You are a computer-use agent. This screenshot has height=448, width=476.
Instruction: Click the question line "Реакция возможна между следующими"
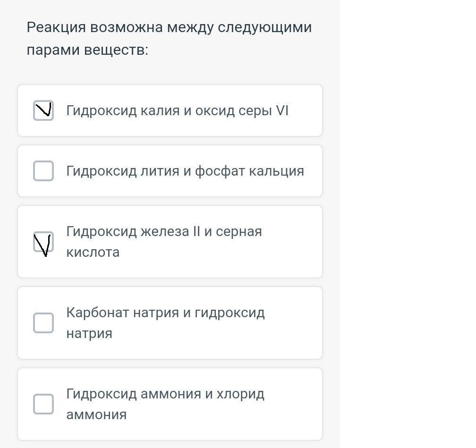coord(169,27)
